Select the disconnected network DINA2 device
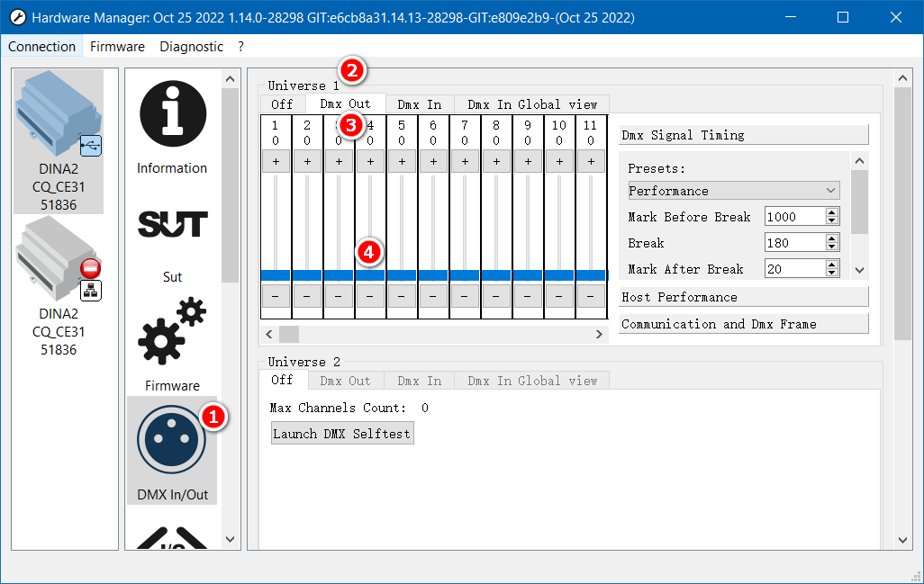 coord(59,286)
